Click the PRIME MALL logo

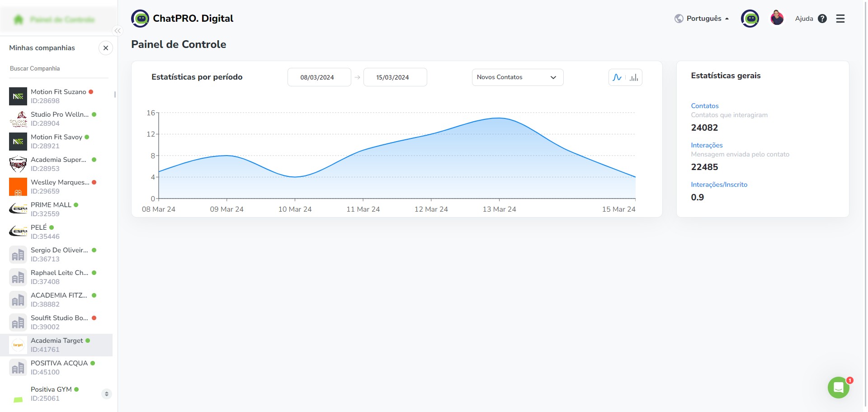18,209
